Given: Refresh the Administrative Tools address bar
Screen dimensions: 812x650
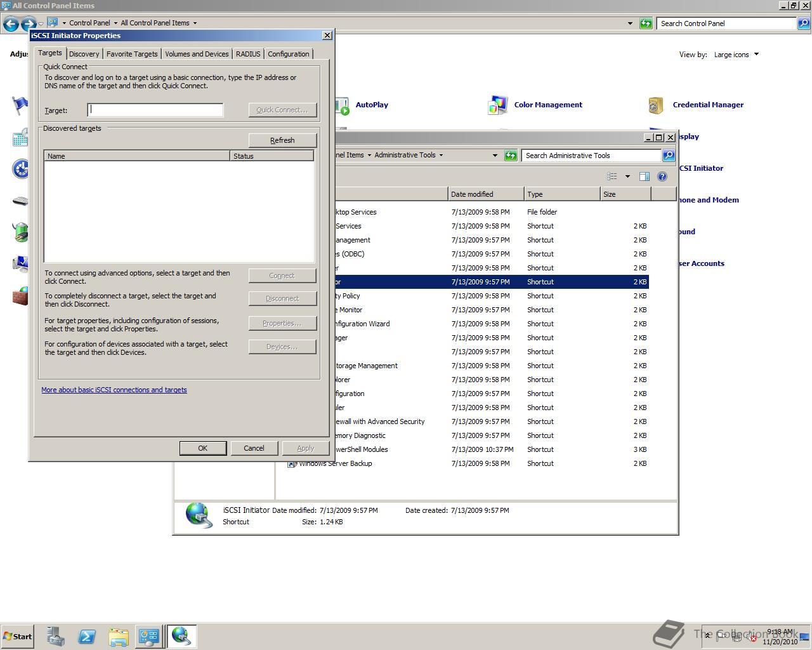Looking at the screenshot, I should (511, 156).
